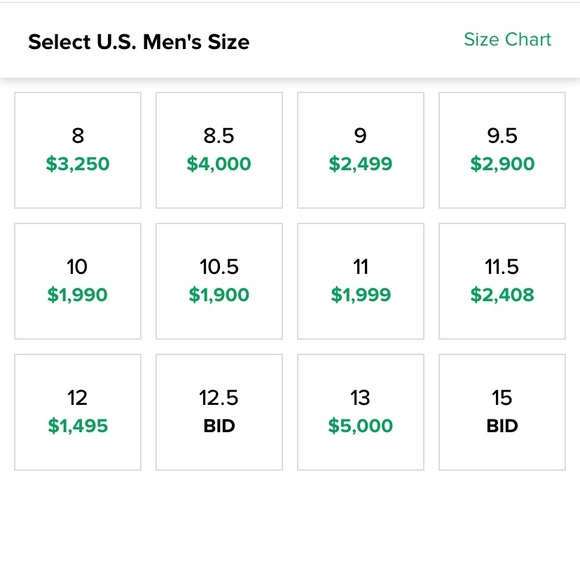The height and width of the screenshot is (580, 580).
Task: Click BID label under size 15
Action: (x=502, y=426)
